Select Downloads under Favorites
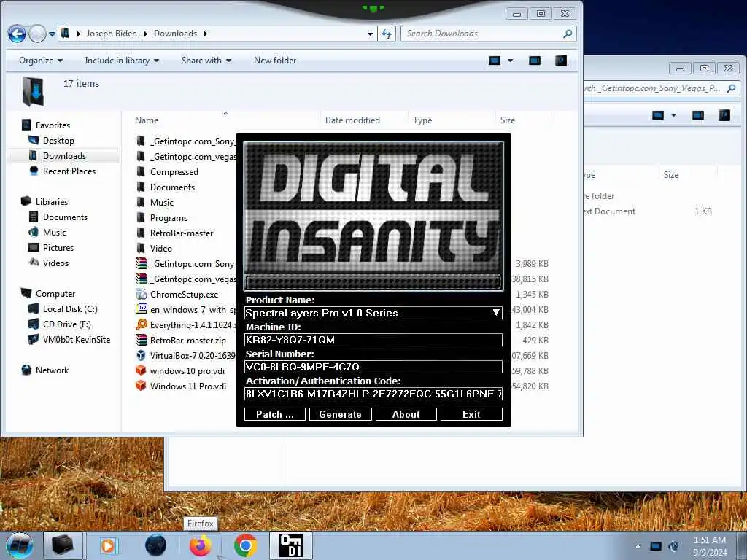The width and height of the screenshot is (747, 560). (x=64, y=156)
